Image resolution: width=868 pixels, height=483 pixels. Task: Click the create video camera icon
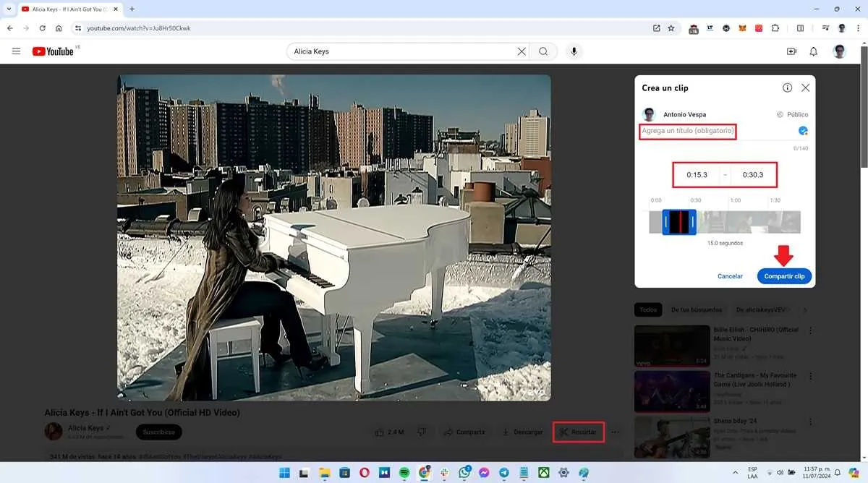791,51
